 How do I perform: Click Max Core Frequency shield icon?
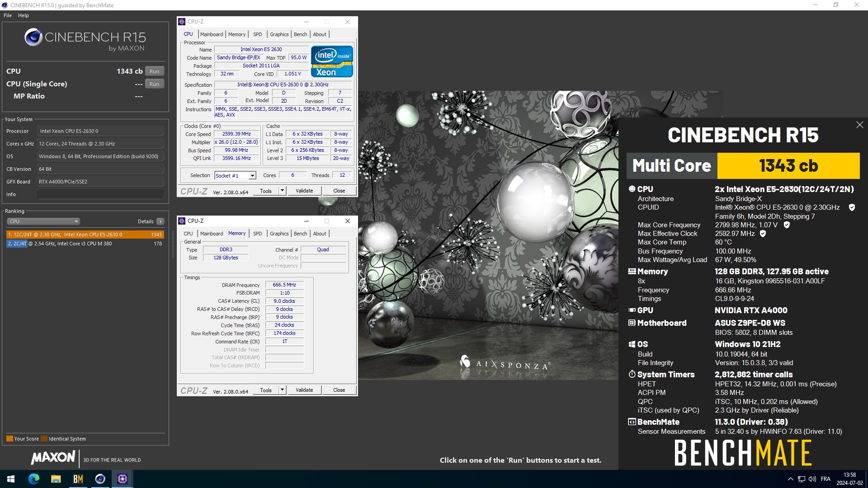787,225
